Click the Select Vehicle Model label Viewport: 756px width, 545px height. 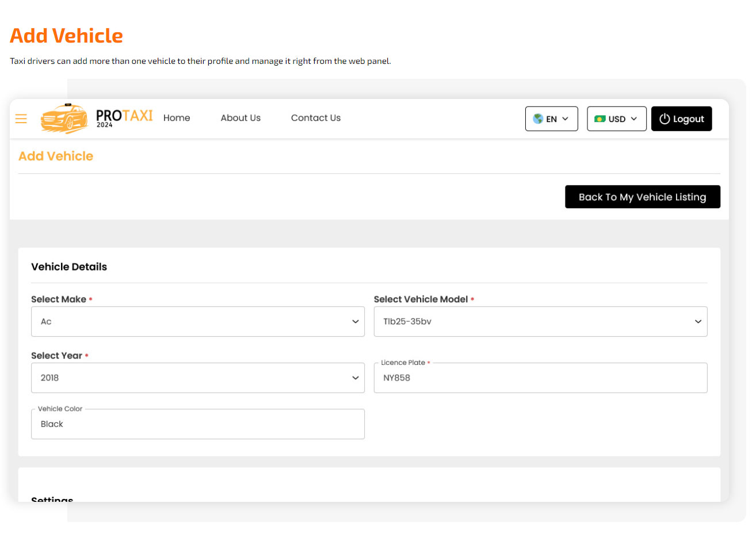coord(421,299)
